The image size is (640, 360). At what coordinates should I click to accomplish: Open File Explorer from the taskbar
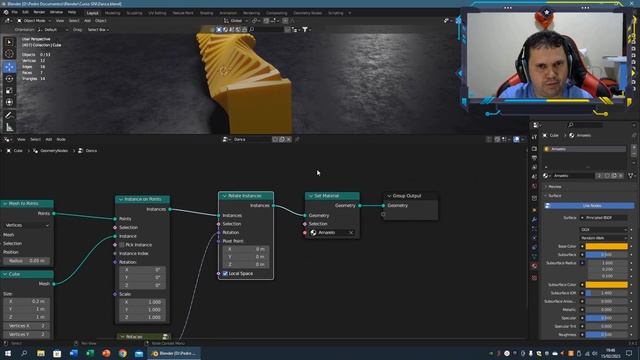pos(41,353)
